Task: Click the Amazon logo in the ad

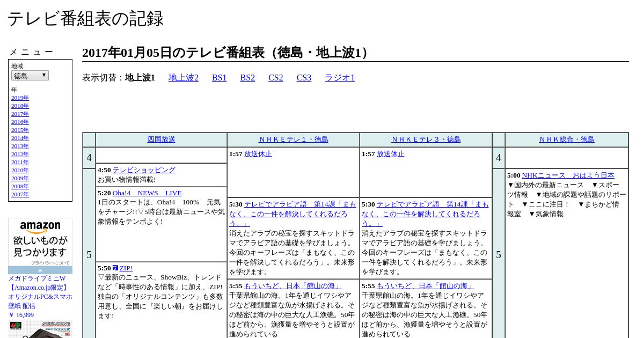Action: tap(40, 228)
